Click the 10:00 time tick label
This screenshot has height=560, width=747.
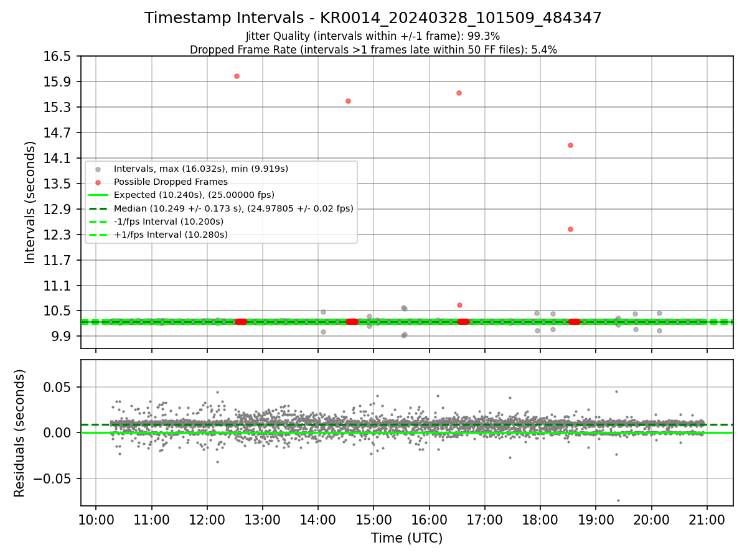tap(96, 520)
